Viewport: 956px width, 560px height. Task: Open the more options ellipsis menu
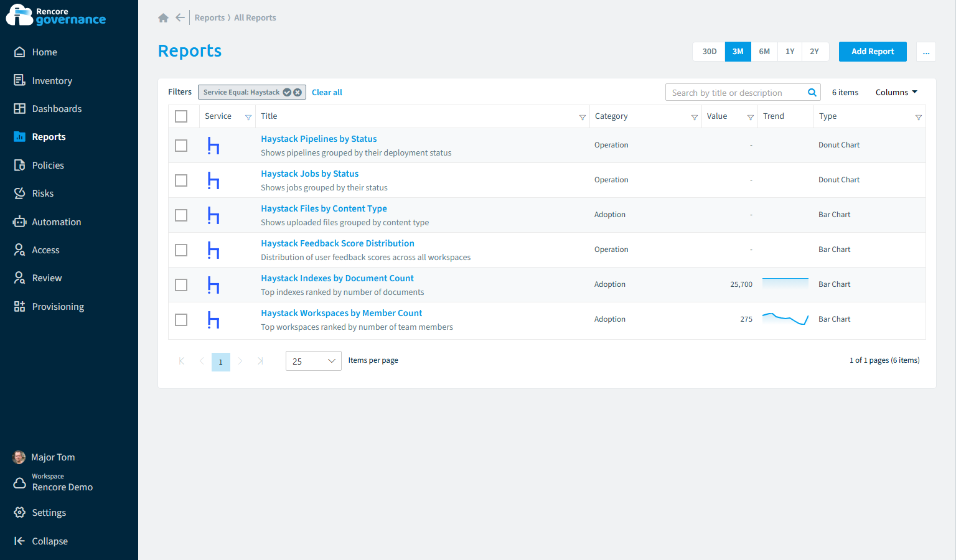coord(926,52)
